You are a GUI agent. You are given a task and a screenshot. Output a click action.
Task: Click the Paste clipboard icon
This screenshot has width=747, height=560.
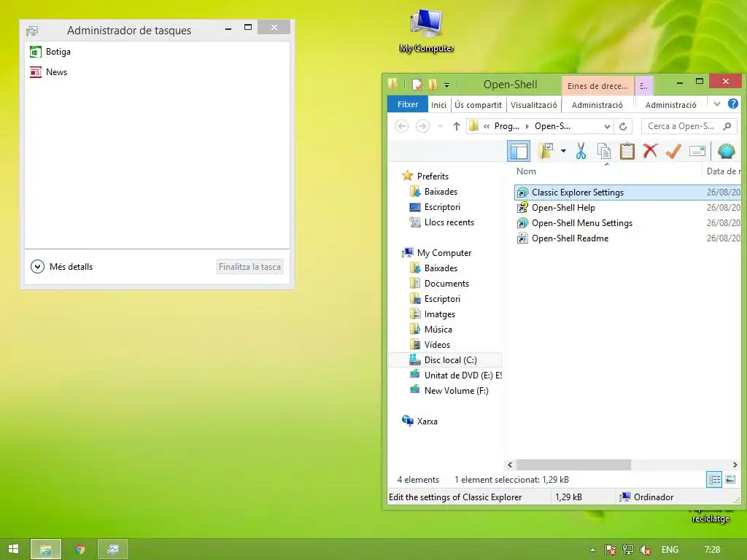(x=627, y=152)
